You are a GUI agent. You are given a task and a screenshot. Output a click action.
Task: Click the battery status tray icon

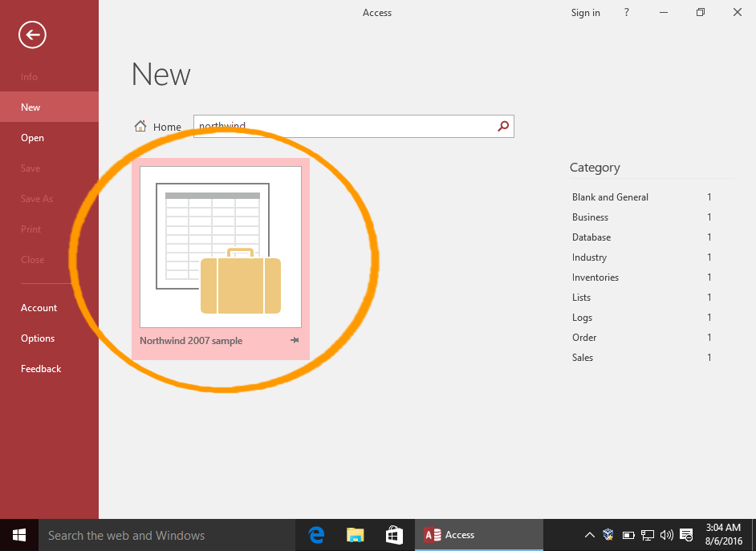pyautogui.click(x=628, y=535)
